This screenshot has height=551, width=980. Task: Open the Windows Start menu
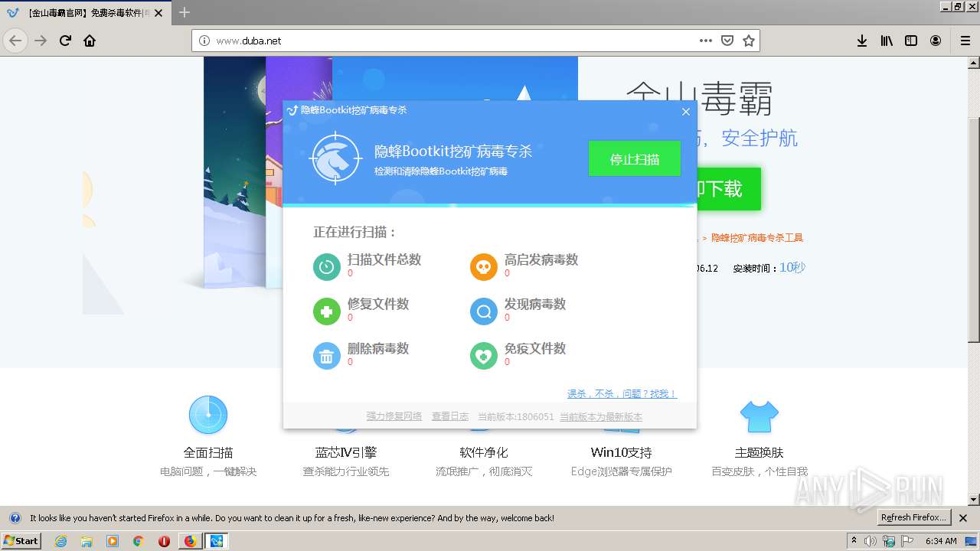[x=21, y=541]
